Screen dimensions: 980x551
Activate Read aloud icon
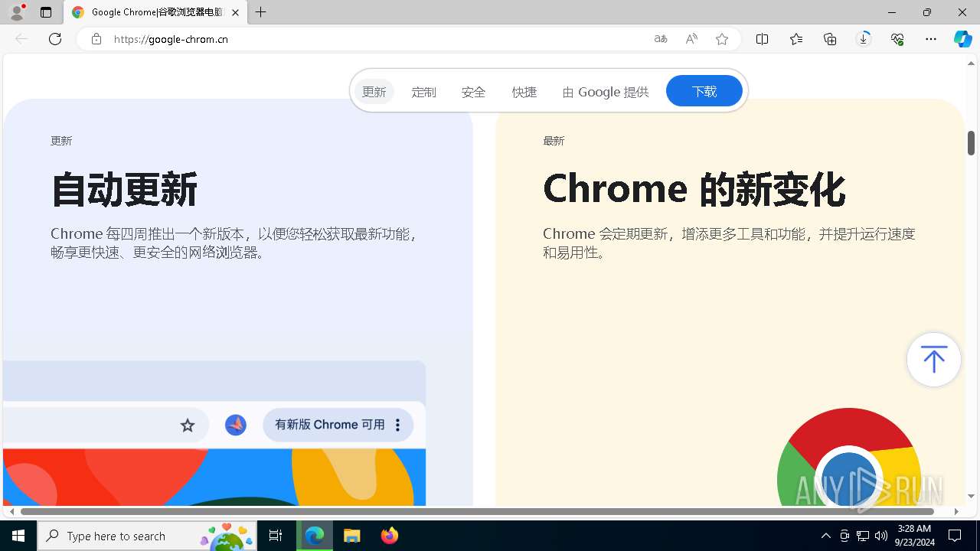tap(691, 39)
